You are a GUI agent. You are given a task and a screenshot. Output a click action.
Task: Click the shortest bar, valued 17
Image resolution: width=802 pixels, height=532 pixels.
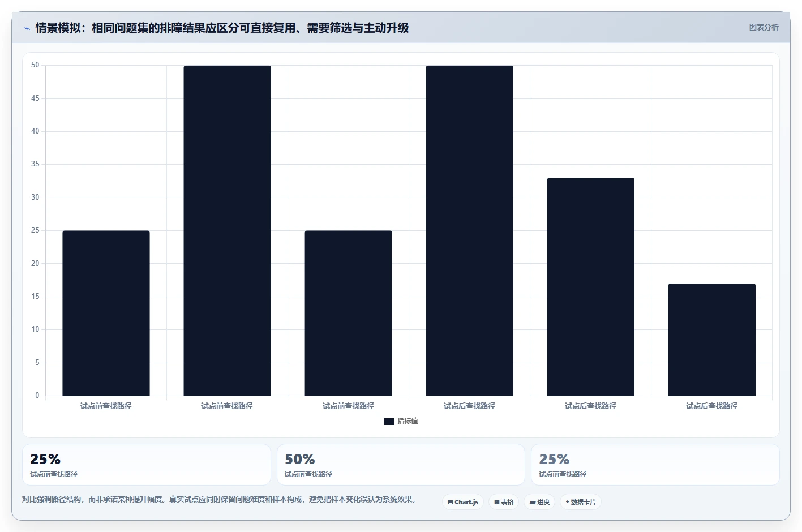[x=711, y=340]
